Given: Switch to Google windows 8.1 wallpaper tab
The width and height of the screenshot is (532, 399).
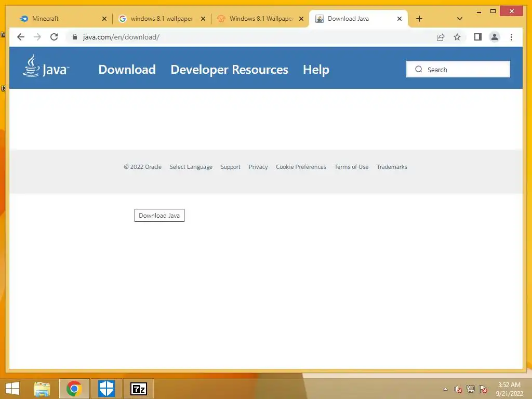Looking at the screenshot, I should [161, 19].
